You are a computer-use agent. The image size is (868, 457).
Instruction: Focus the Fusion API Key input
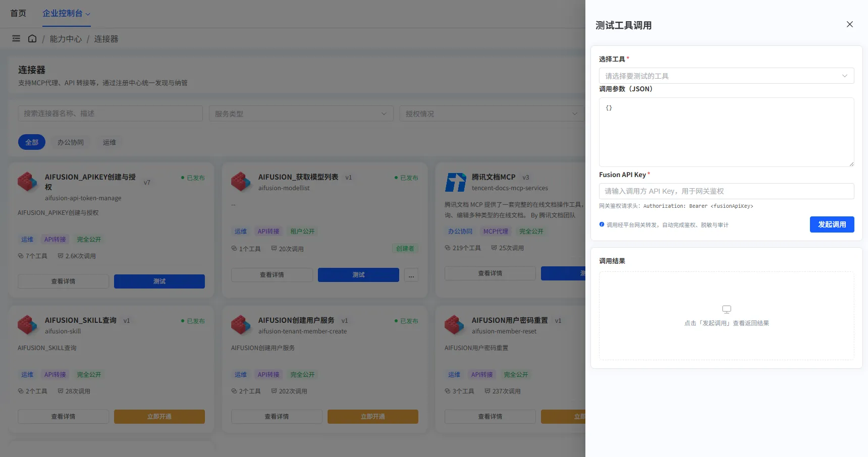726,191
